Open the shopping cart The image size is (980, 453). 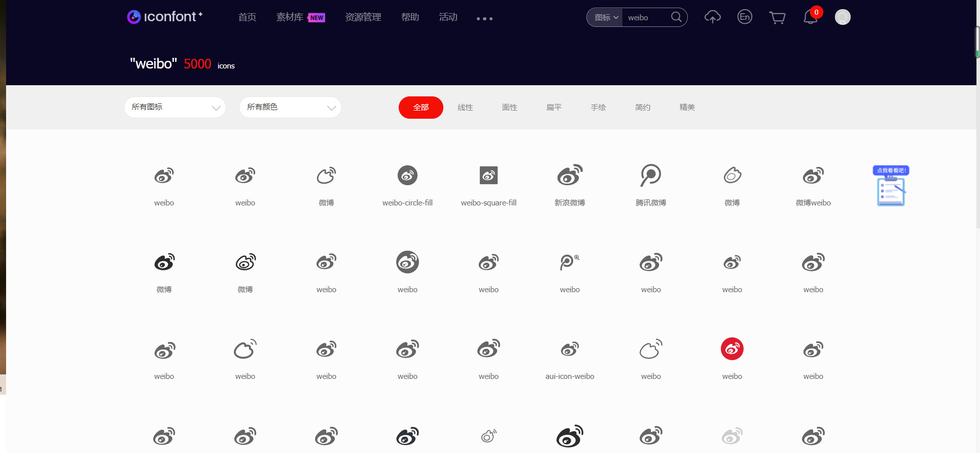coord(777,18)
